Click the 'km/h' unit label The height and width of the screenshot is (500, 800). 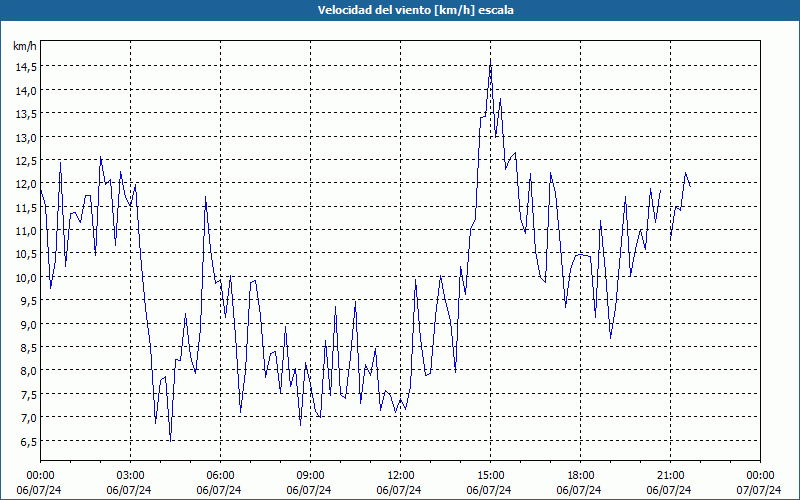[25, 46]
